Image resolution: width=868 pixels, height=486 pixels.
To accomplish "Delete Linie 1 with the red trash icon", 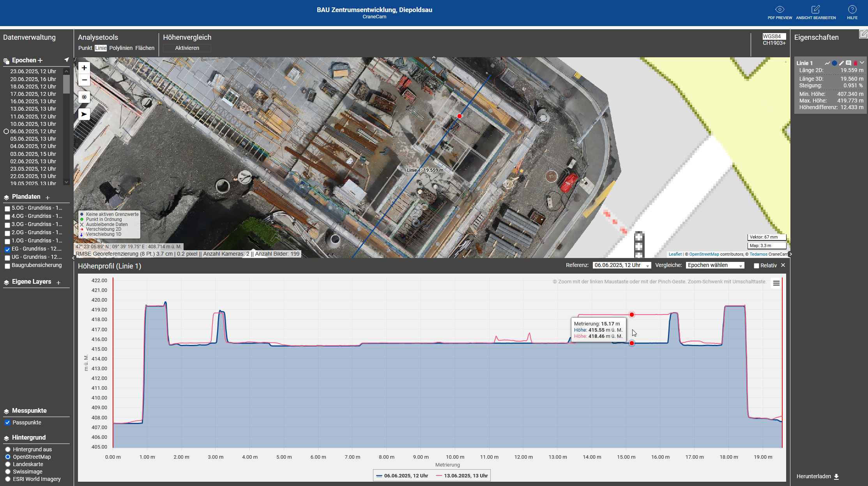I will pos(856,63).
